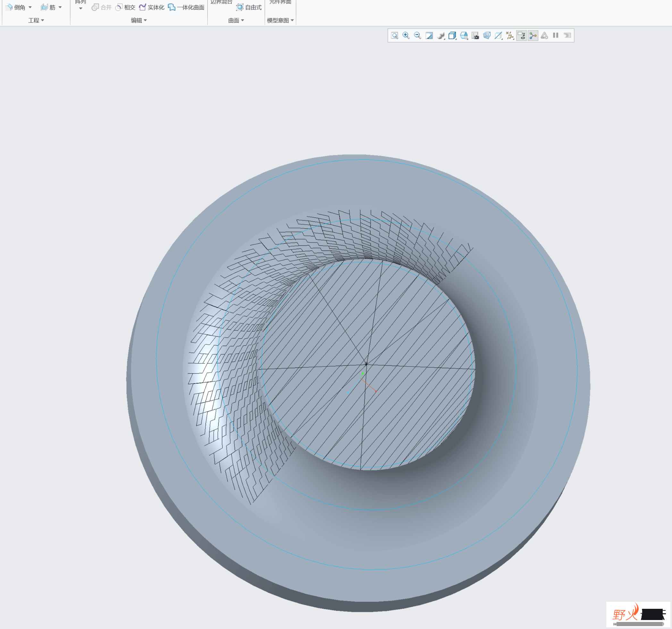Click the perspective view icon

coord(487,36)
